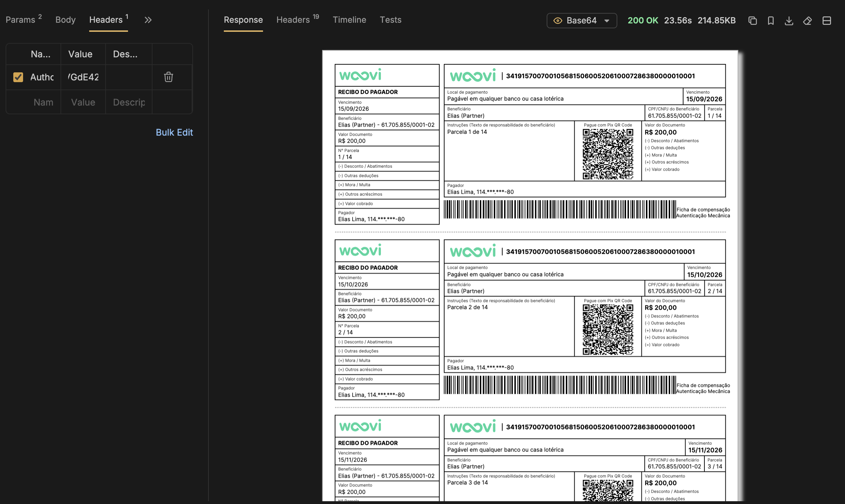Click the first boleto barcode
845x504 pixels.
560,209
